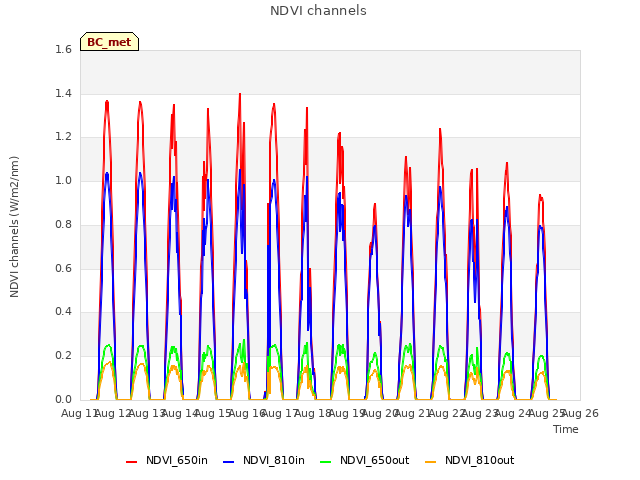Click the 0.6 y-axis tick label
640x480 pixels.
point(63,268)
